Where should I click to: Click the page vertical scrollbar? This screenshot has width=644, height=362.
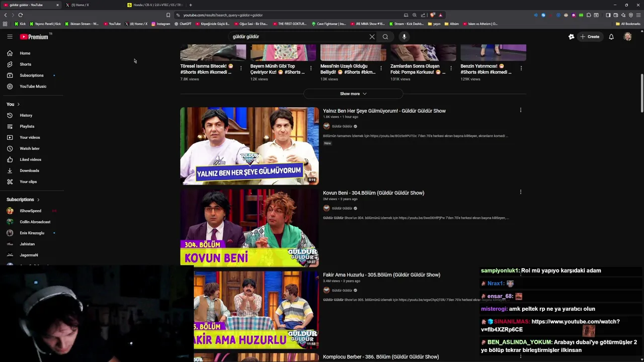(x=641, y=93)
